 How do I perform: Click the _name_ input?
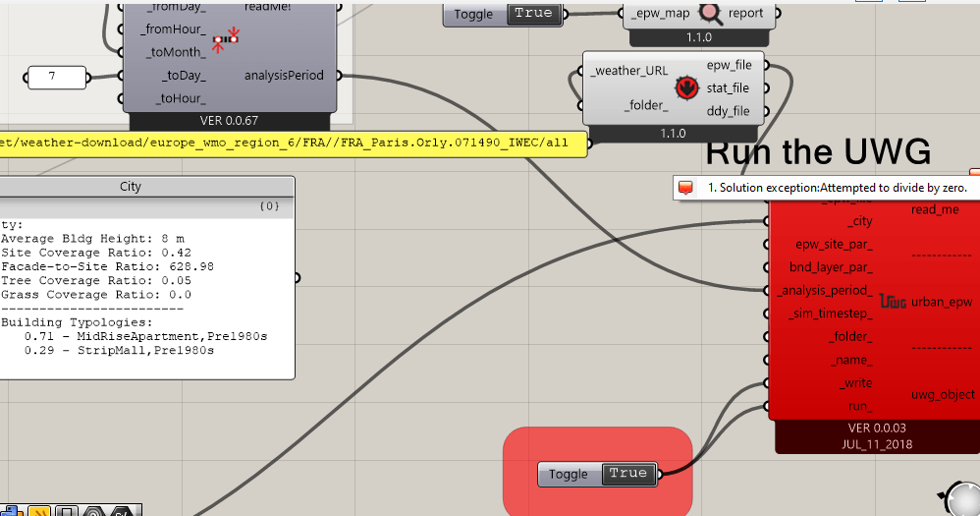851,361
